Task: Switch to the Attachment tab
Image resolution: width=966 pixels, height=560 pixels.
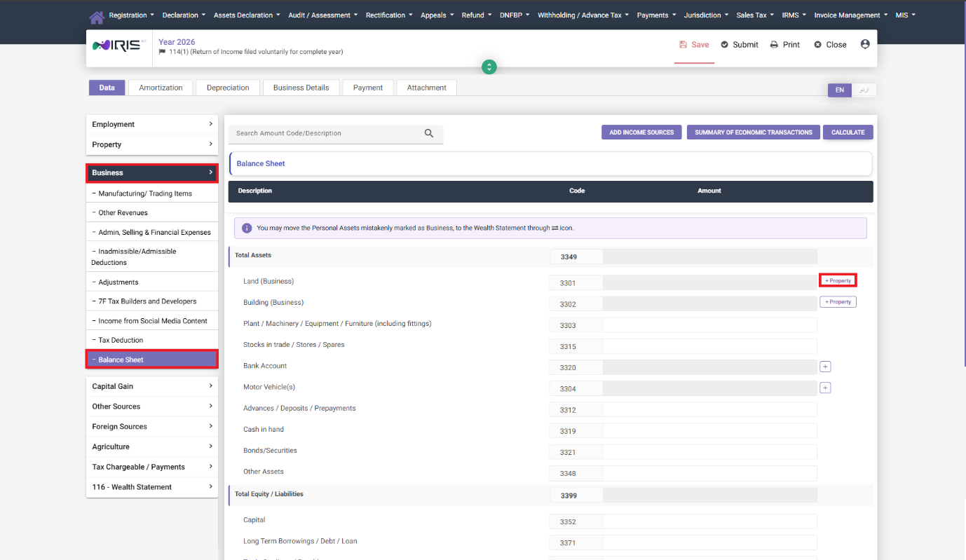Action: click(426, 88)
